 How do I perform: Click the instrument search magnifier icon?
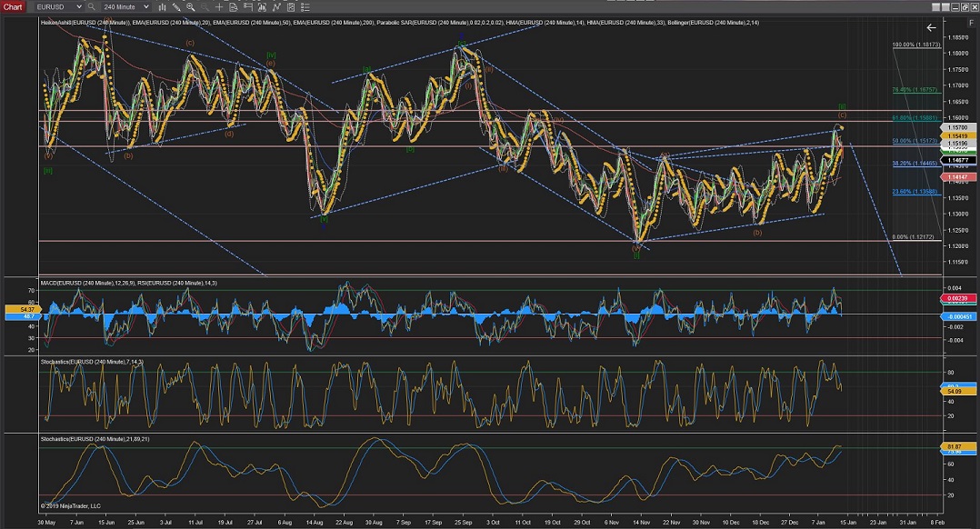[x=91, y=7]
